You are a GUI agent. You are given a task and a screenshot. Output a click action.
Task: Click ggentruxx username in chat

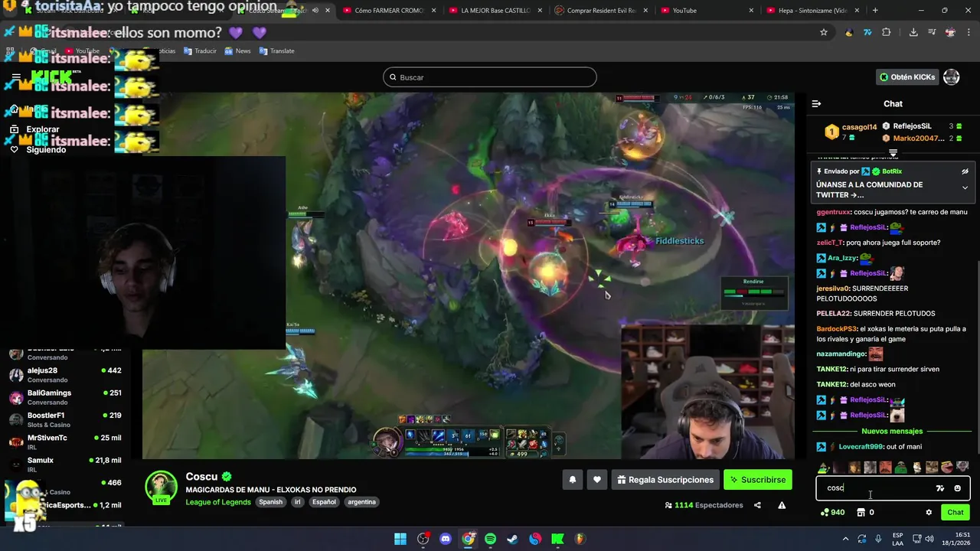[x=834, y=212]
